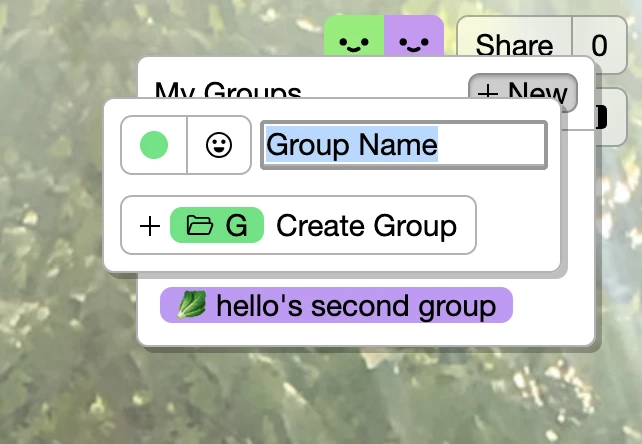Click the dark control behind the New button
Image resolution: width=642 pixels, height=444 pixels.
pos(599,118)
